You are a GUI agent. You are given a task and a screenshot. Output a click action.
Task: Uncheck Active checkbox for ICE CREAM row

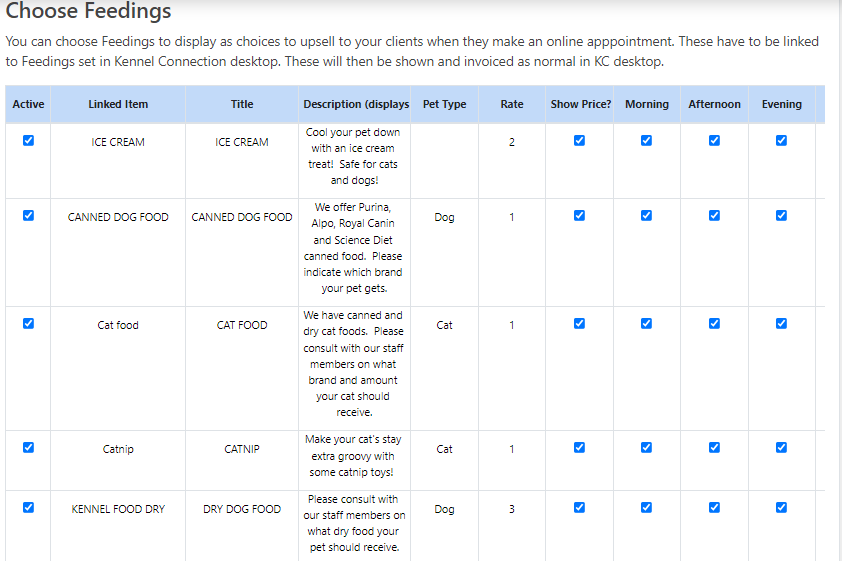pyautogui.click(x=28, y=141)
